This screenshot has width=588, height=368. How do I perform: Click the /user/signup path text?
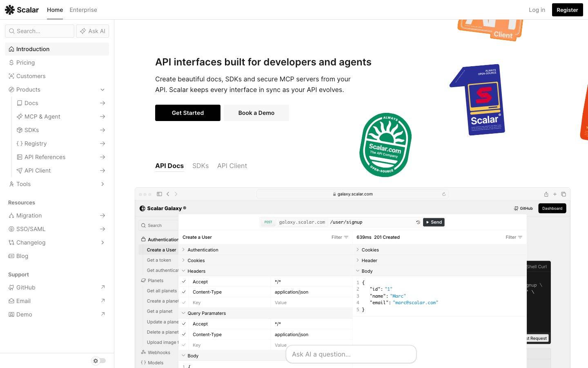[x=346, y=222]
